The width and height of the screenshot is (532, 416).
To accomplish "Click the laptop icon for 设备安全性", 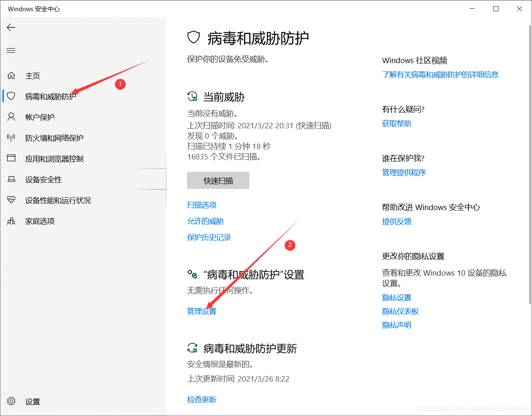I will coord(11,179).
